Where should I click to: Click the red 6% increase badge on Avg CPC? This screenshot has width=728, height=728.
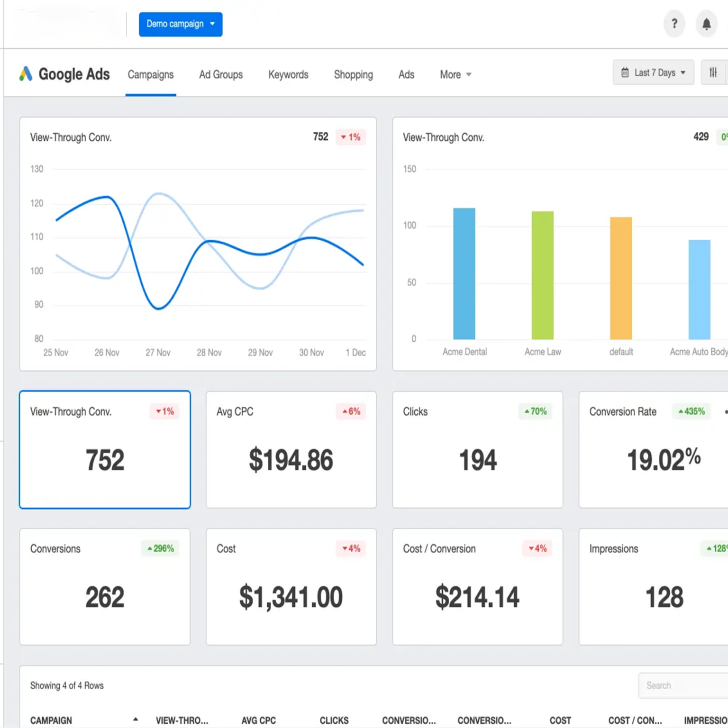pyautogui.click(x=351, y=411)
